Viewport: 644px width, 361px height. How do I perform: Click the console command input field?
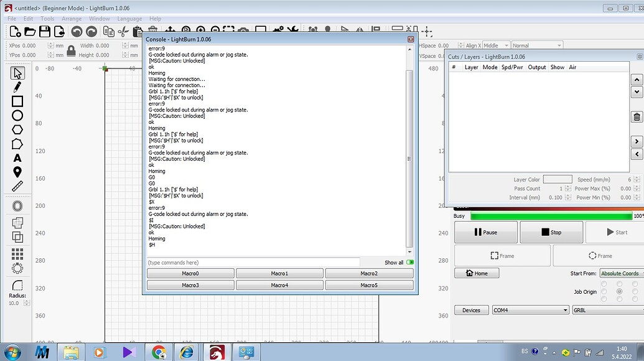(x=253, y=263)
